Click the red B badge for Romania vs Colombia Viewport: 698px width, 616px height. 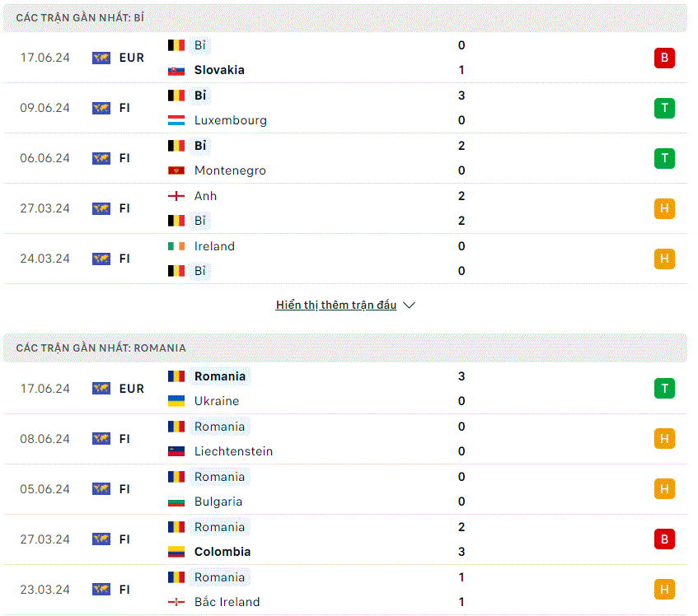pyautogui.click(x=664, y=539)
